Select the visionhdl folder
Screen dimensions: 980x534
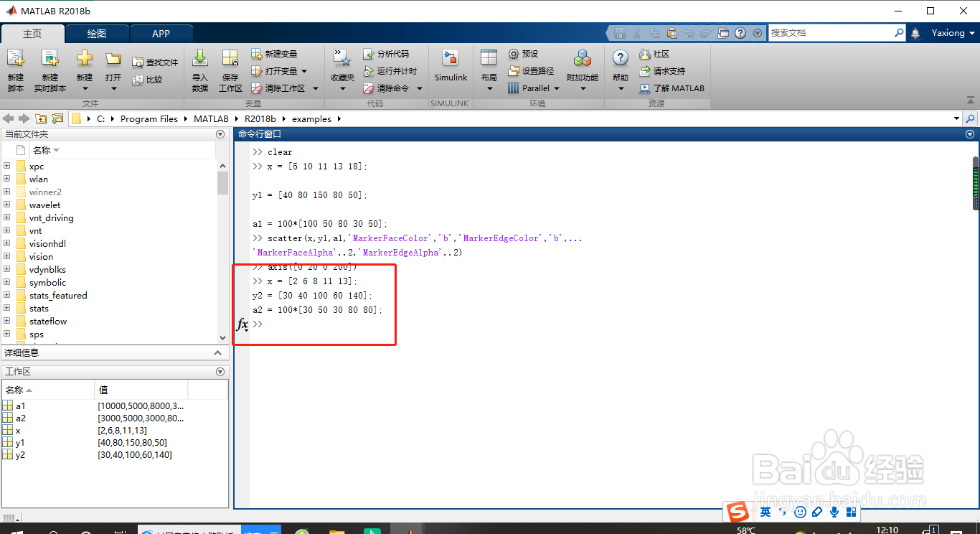47,243
